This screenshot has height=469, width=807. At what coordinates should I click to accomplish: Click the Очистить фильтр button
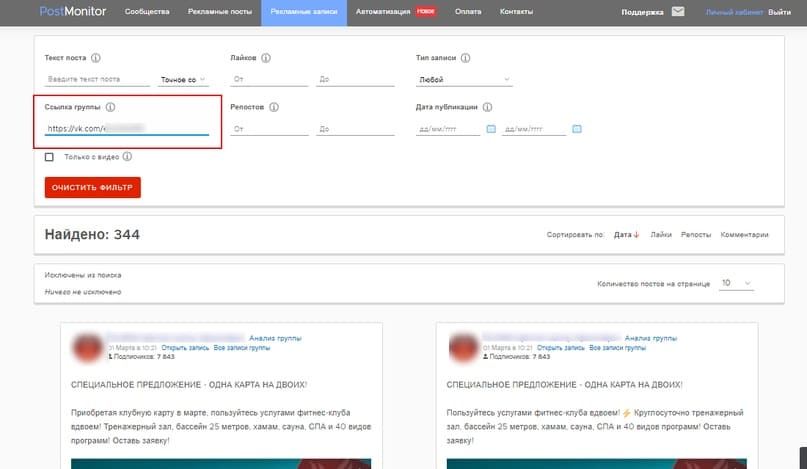pyautogui.click(x=93, y=187)
